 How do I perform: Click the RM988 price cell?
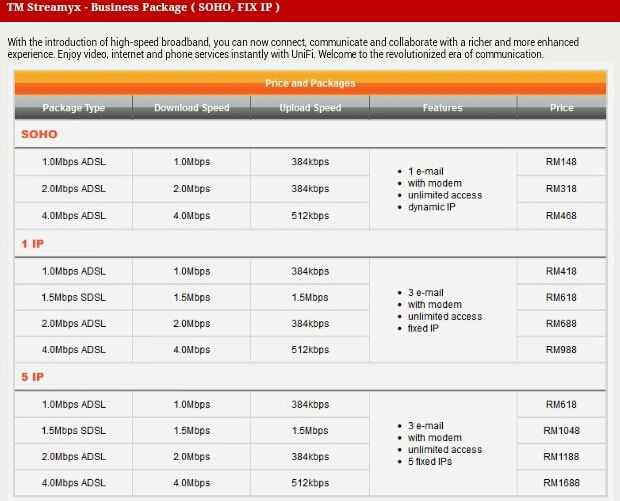pos(561,350)
